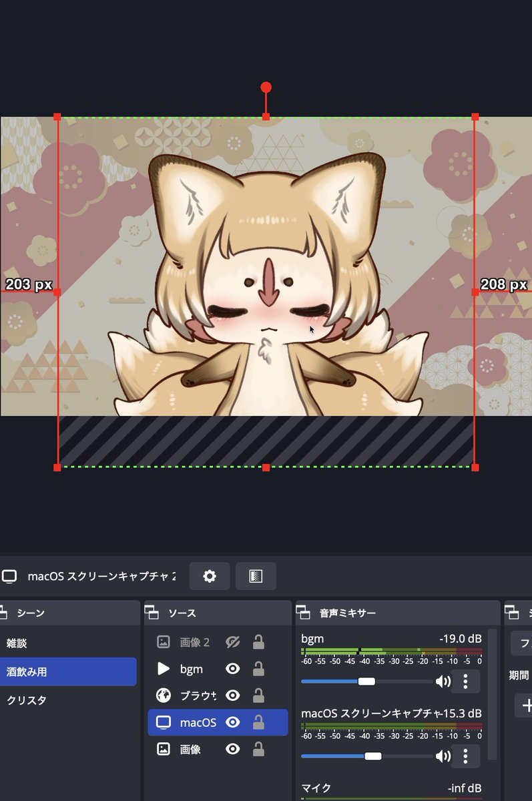Open properties with the gear button
The width and height of the screenshot is (532, 801).
pos(210,576)
